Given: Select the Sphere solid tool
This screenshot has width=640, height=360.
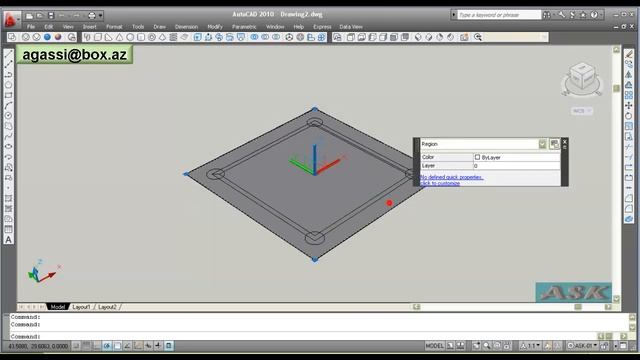Looking at the screenshot, I should point(130,37).
